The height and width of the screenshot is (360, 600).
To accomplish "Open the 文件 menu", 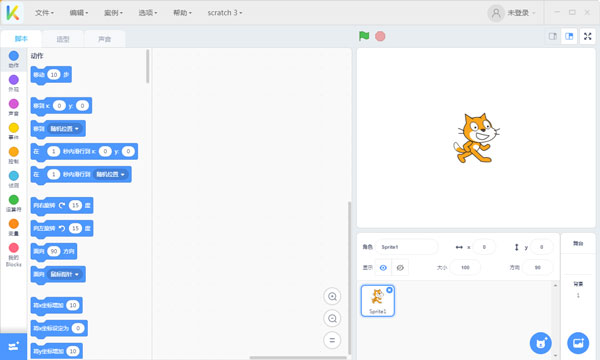I will point(44,13).
